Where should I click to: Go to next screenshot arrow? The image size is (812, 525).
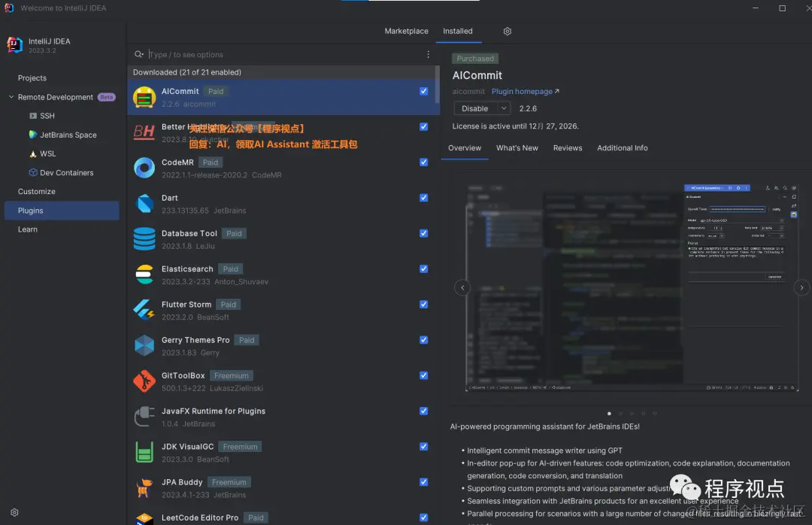click(x=801, y=287)
